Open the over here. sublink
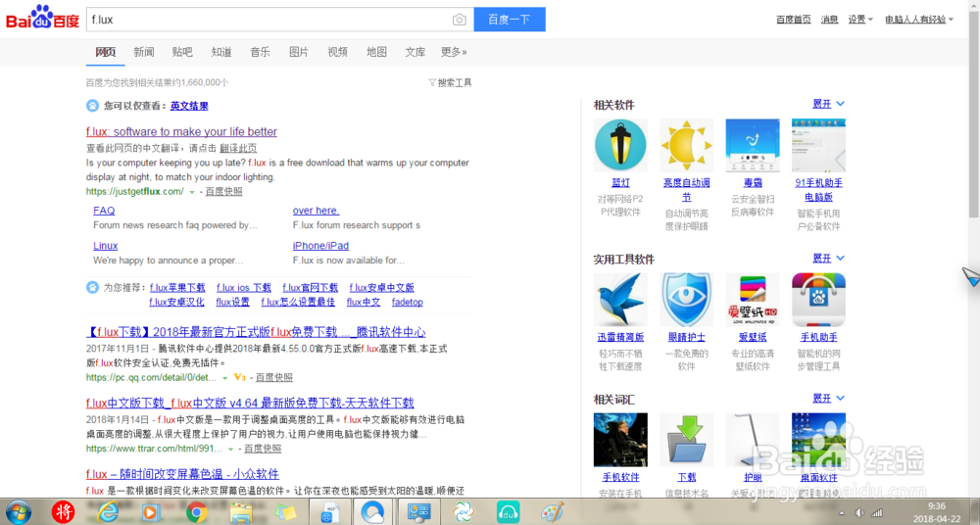 pos(317,211)
